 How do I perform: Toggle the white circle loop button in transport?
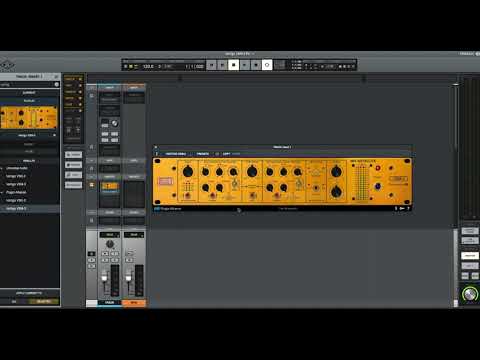267,65
